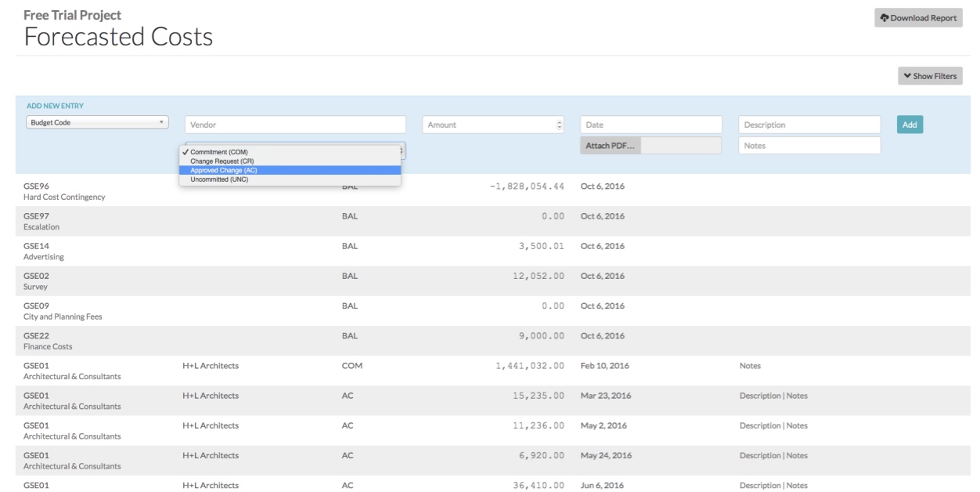Open Notes link in the 11,236.00 row
Screen dimensions: 980x492
tap(797, 425)
